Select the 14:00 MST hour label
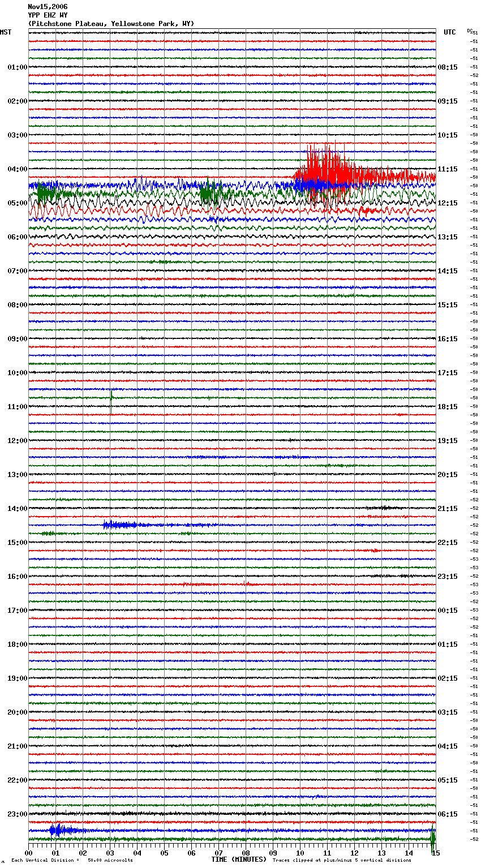 point(18,509)
